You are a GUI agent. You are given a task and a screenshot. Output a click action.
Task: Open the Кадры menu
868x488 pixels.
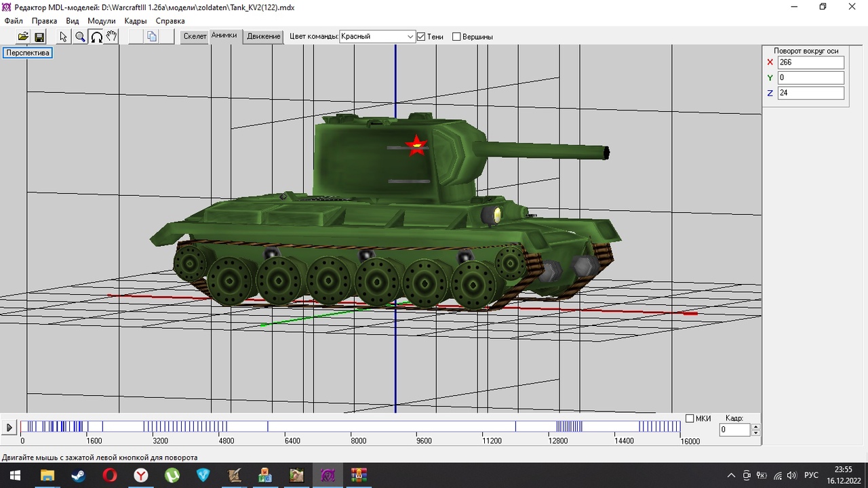click(136, 21)
